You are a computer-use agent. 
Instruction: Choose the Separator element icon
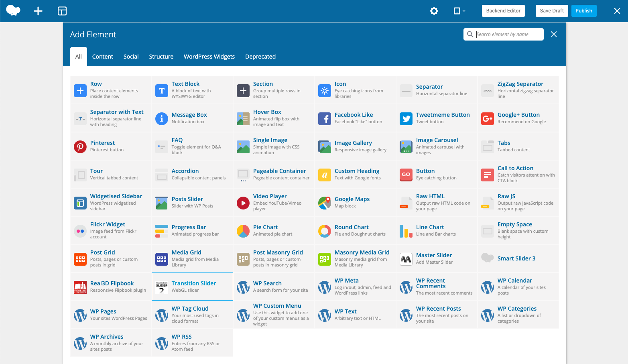coord(406,91)
